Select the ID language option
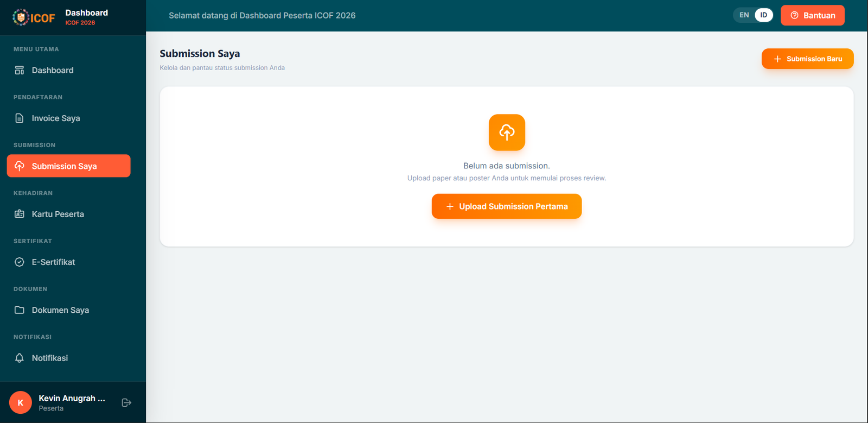The height and width of the screenshot is (423, 868). tap(763, 15)
